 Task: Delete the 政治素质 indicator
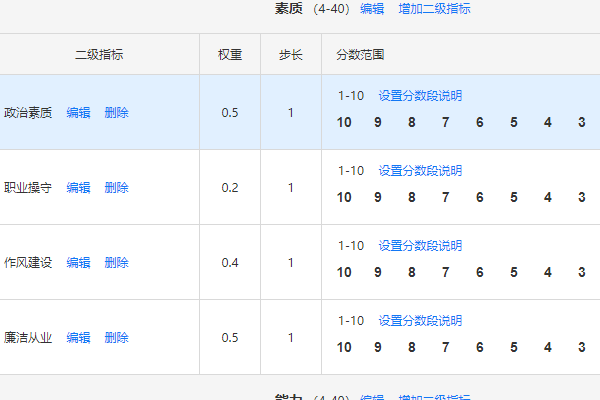117,113
